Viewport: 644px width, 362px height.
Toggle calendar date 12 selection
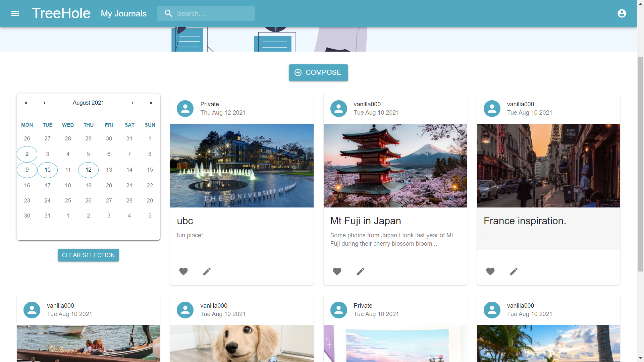point(88,170)
